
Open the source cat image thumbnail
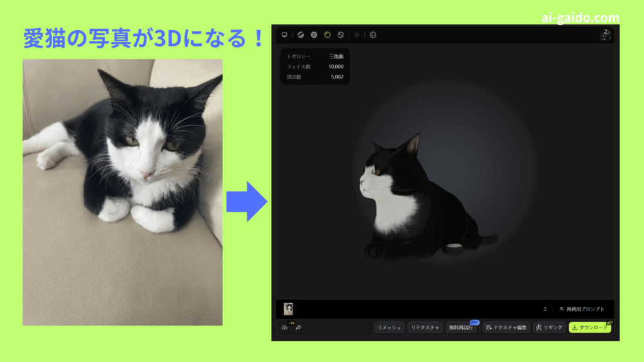pyautogui.click(x=288, y=309)
